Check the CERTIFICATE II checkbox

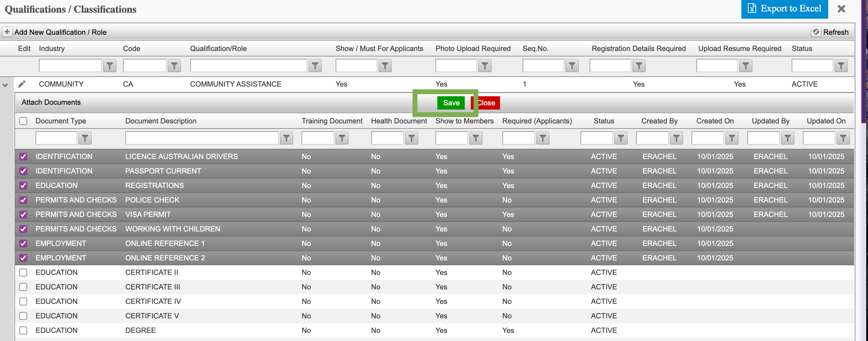(23, 272)
